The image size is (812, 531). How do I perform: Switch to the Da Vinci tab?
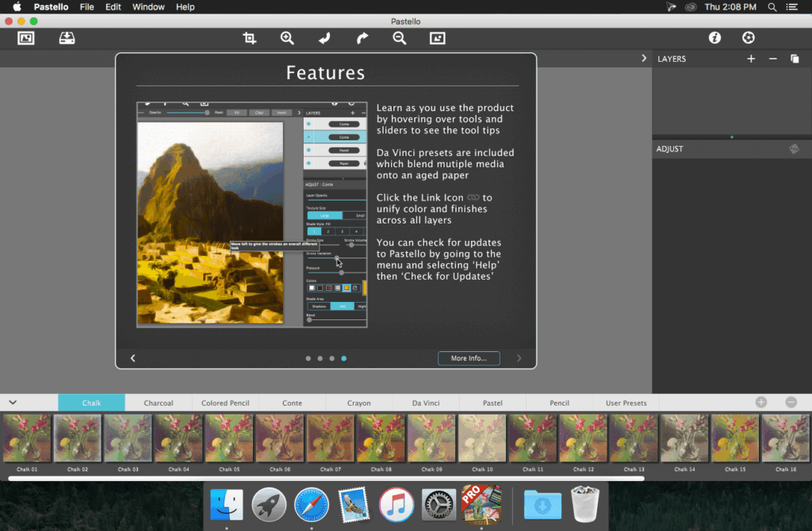click(x=426, y=403)
